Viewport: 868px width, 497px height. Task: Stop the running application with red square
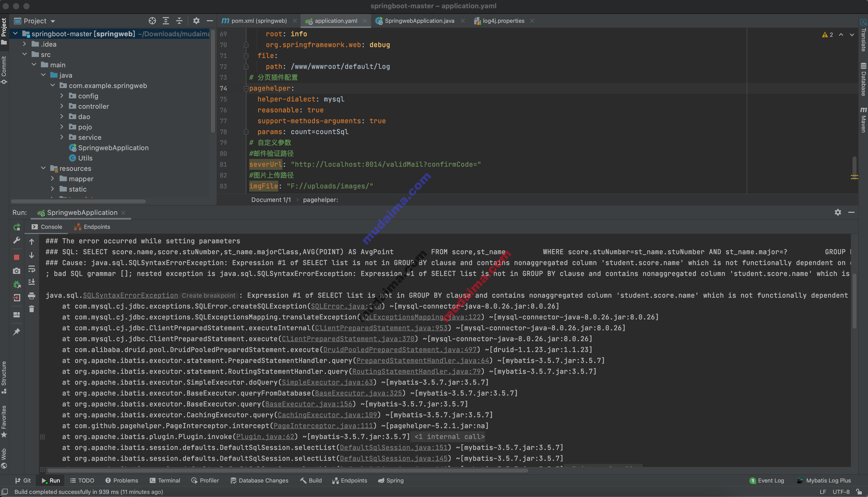click(16, 257)
